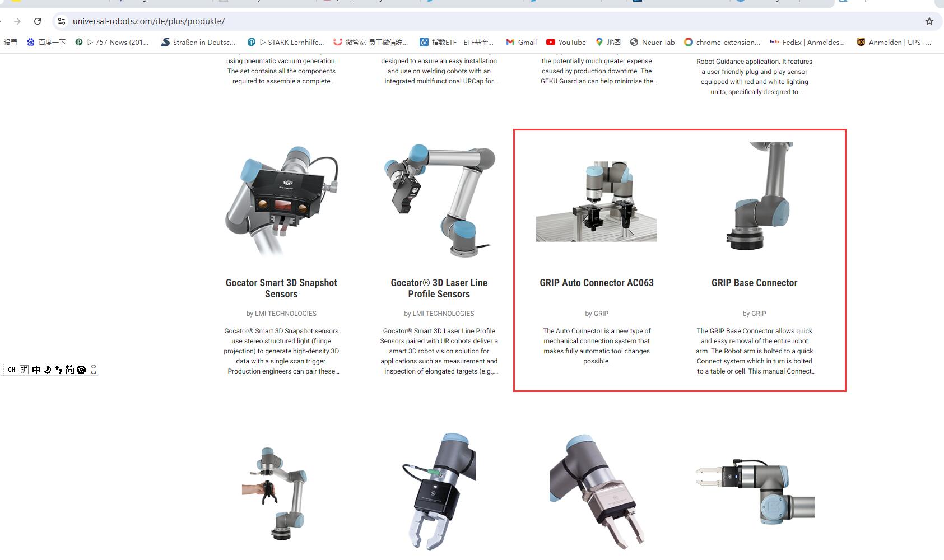Image resolution: width=944 pixels, height=560 pixels.
Task: Click the IME 拼 pinyin icon
Action: click(x=24, y=370)
